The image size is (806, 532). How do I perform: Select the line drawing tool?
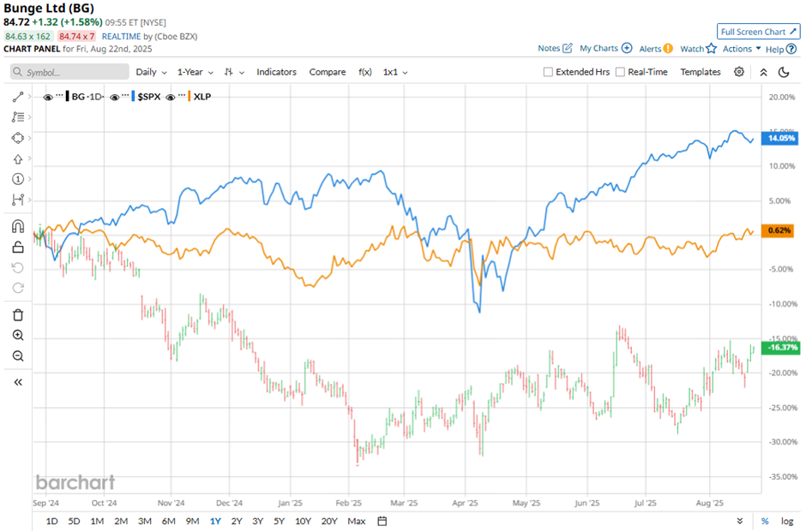[18, 97]
